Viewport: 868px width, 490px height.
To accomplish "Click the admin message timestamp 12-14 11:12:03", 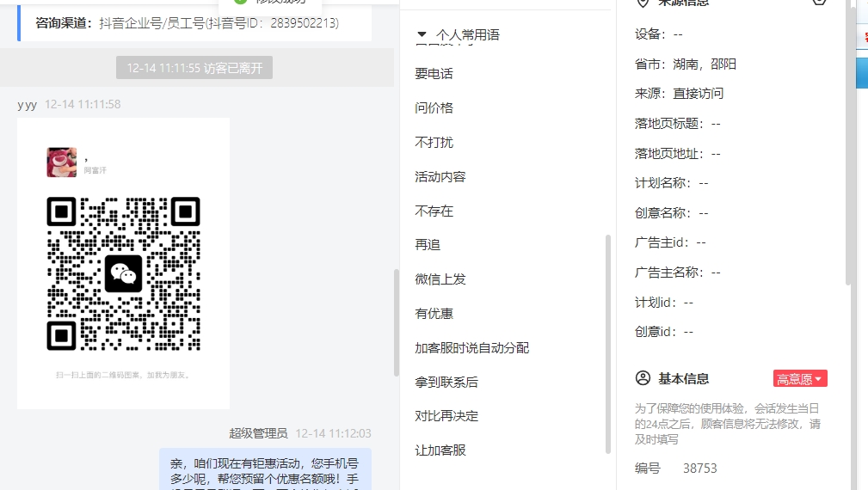I will (x=333, y=433).
